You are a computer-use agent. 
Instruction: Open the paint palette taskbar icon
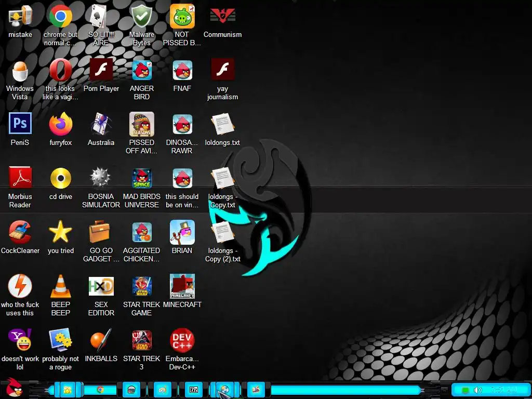(163, 390)
